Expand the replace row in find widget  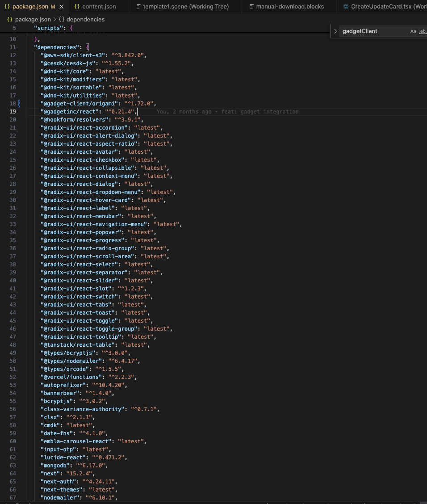point(335,31)
